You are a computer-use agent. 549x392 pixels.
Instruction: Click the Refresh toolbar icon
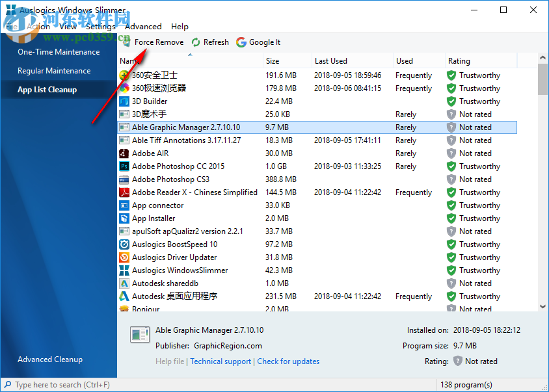point(194,42)
